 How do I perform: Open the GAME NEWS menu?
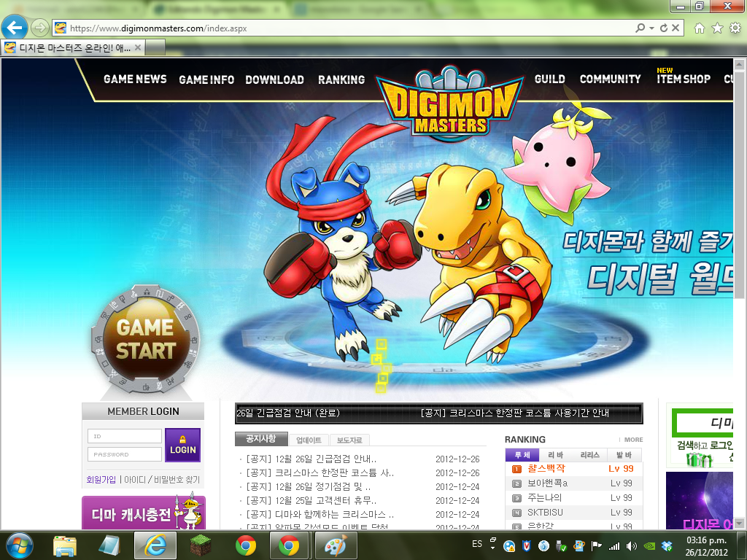click(x=135, y=79)
